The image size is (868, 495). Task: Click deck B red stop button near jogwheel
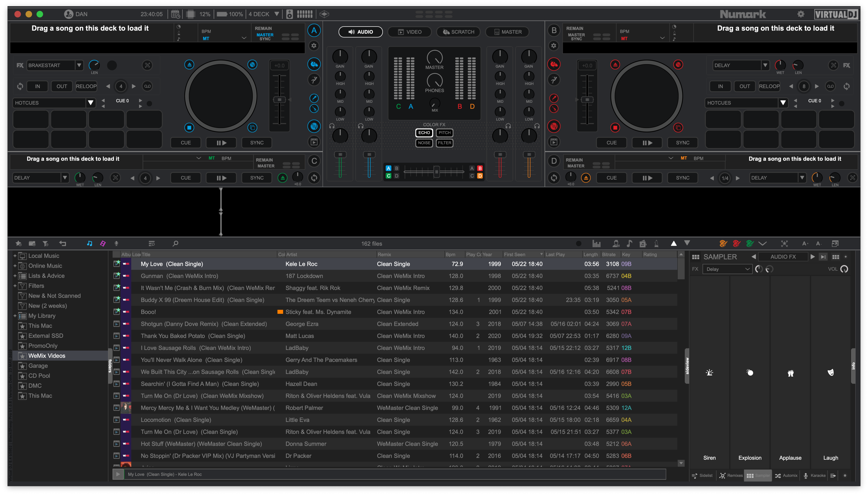click(x=615, y=127)
